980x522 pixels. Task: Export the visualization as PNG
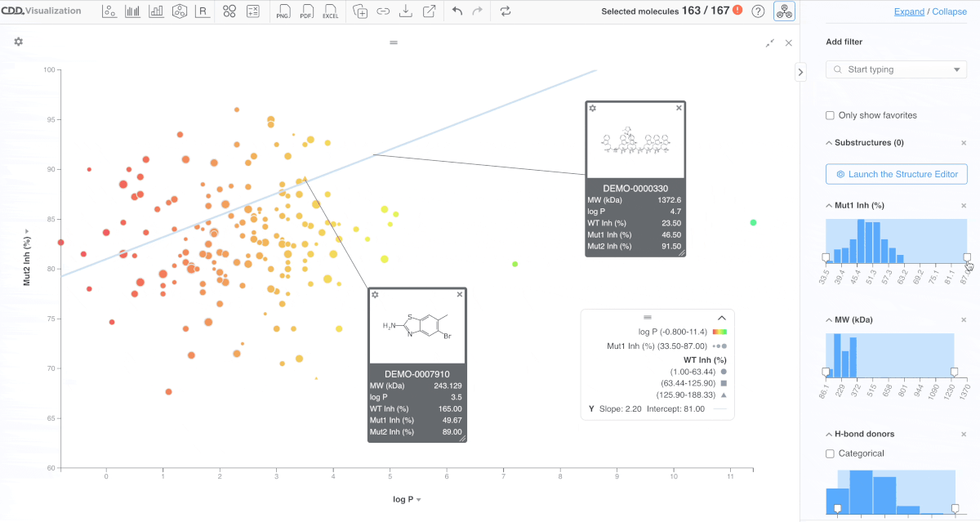[283, 11]
